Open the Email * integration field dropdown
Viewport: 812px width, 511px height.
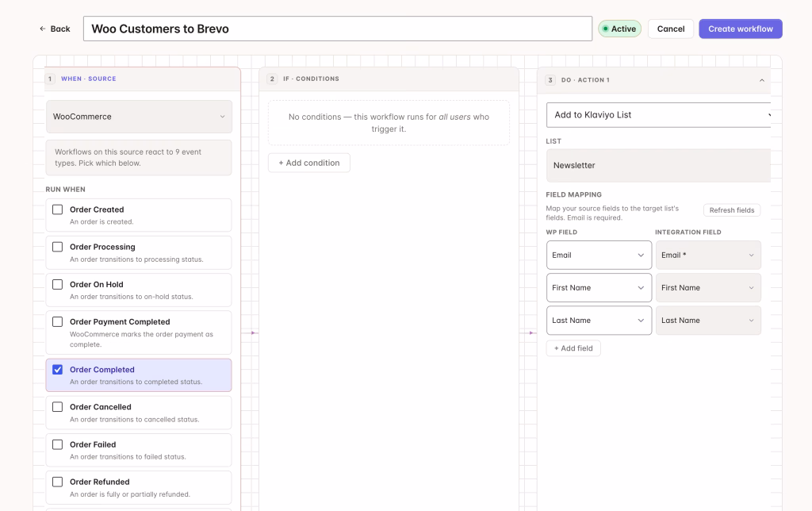708,255
